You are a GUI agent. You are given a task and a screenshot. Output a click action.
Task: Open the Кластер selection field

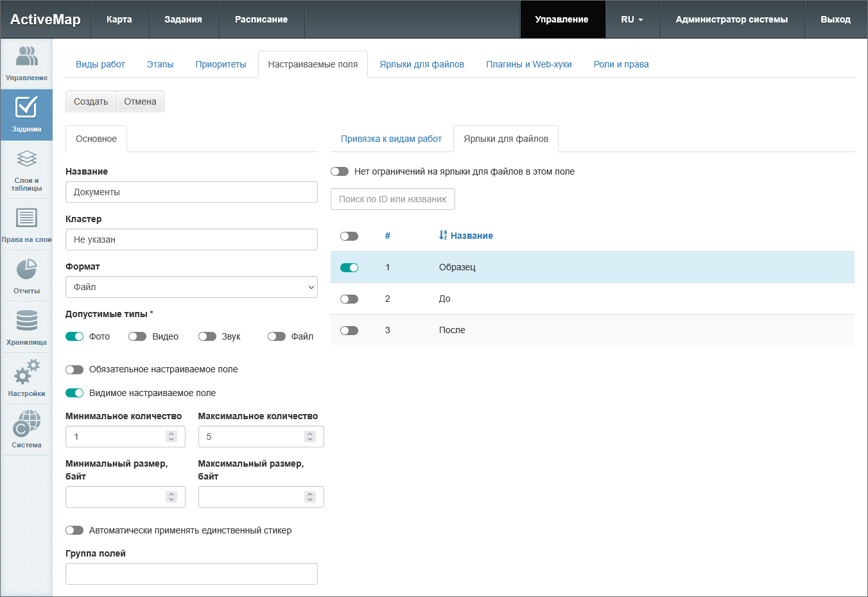click(191, 239)
